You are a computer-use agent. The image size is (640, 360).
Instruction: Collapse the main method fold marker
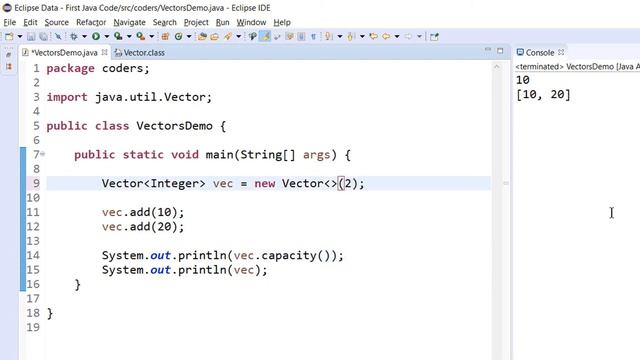coord(42,154)
